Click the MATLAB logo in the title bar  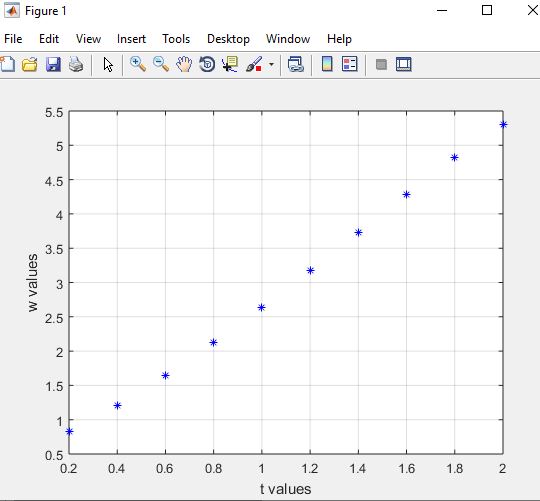coord(11,10)
